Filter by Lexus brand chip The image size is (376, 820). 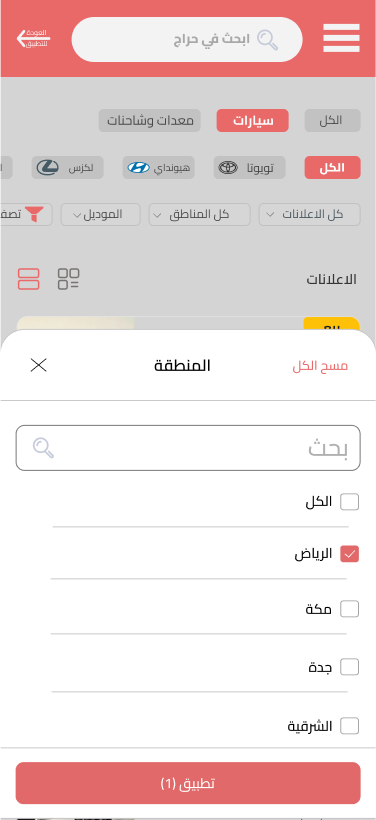[67, 168]
